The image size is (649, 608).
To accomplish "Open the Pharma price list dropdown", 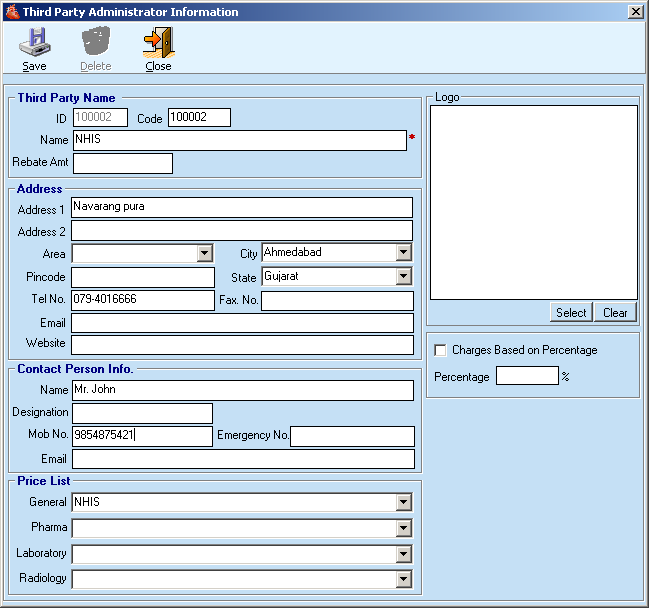I will pos(403,528).
